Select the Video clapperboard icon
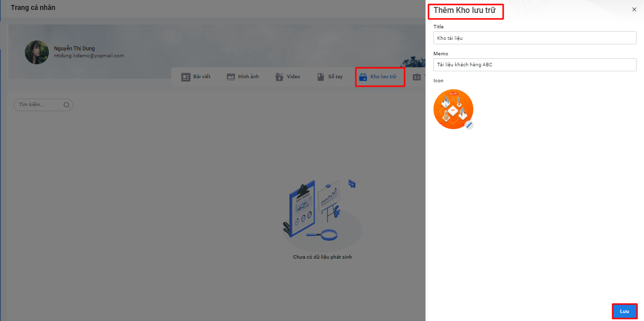Image resolution: width=644 pixels, height=321 pixels. (x=279, y=77)
